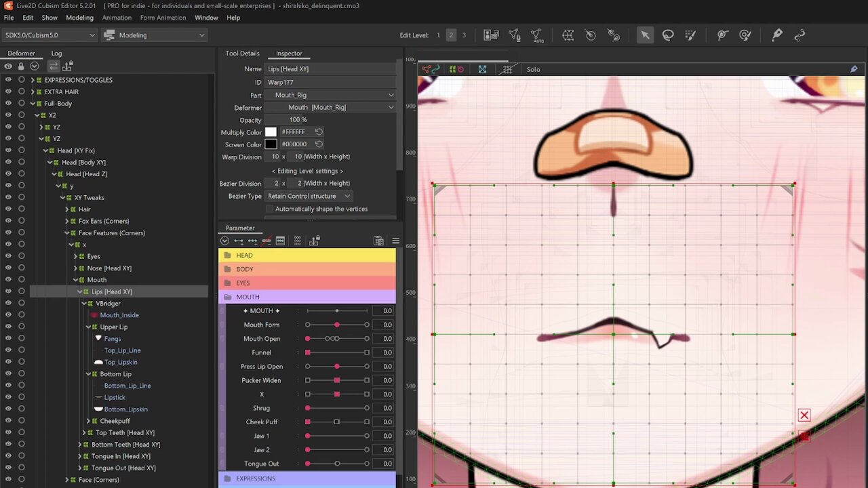868x488 pixels.
Task: Toggle global visibility eye in Deformer header
Action: (8, 66)
